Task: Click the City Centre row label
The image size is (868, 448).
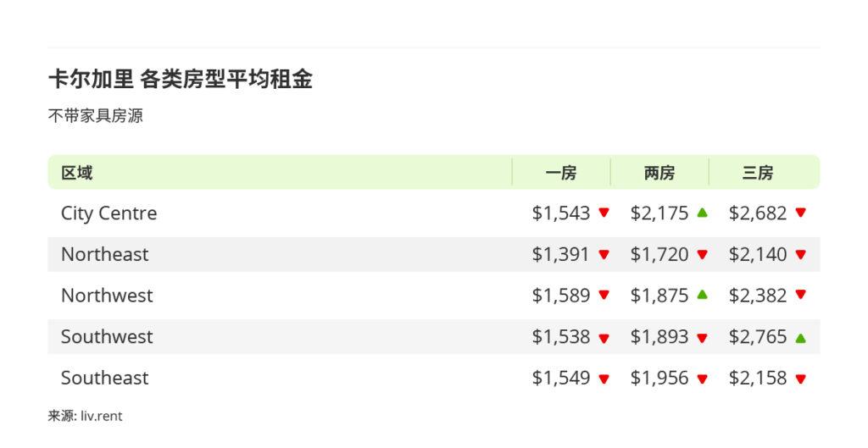Action: click(108, 213)
